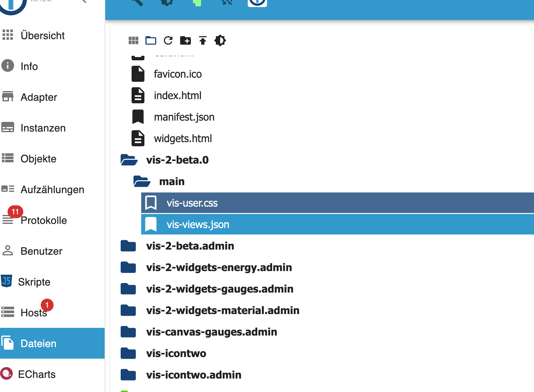Go to Adapter in the sidebar
Viewport: 534px width, 392px height.
pyautogui.click(x=52, y=97)
